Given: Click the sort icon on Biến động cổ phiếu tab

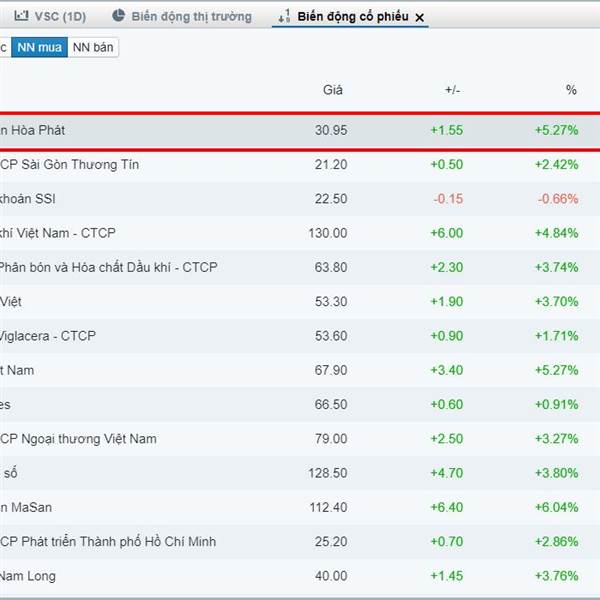Looking at the screenshot, I should point(284,16).
